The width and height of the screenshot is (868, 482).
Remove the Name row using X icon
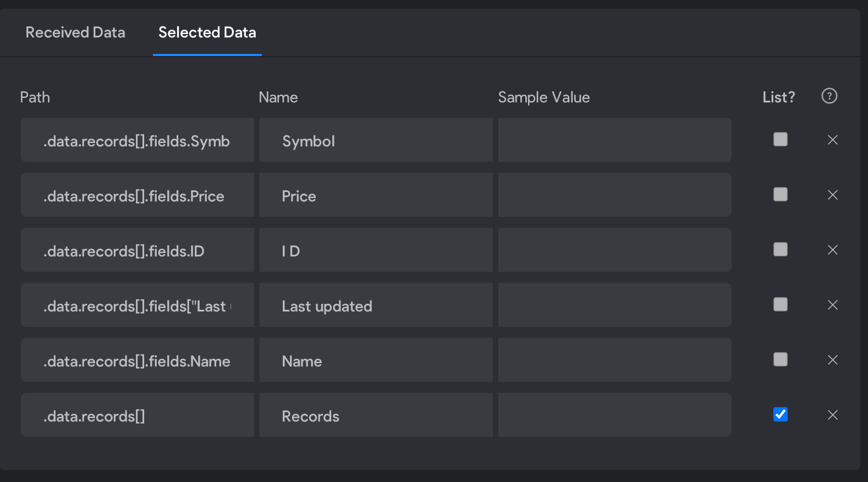click(833, 360)
